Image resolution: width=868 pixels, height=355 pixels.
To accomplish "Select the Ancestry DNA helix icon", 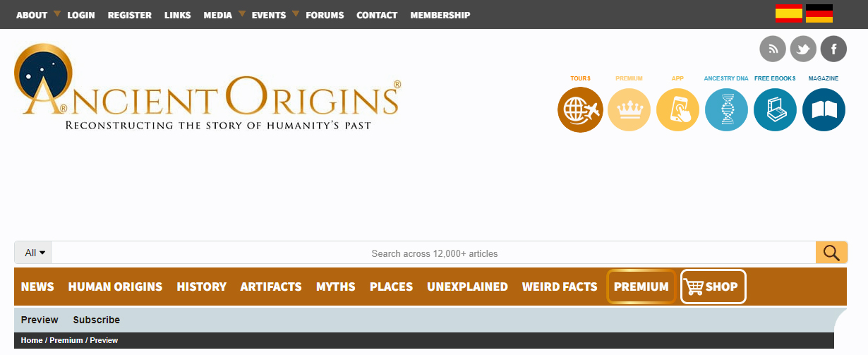I will click(726, 110).
